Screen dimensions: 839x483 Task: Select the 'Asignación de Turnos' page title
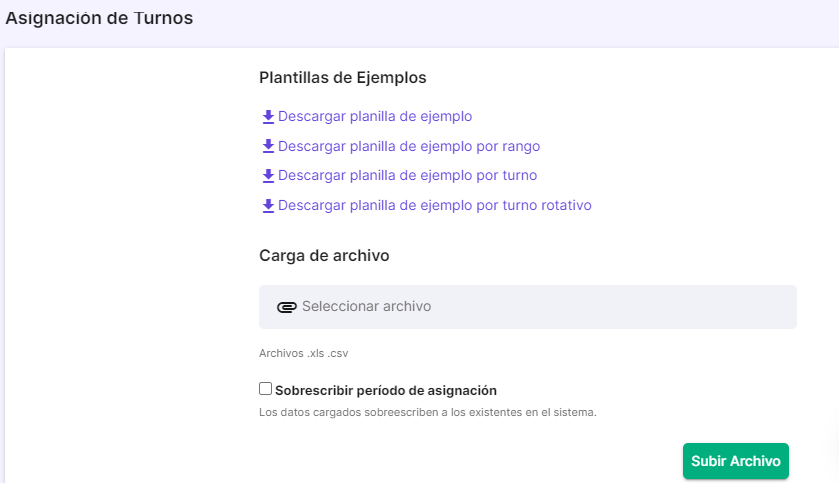tap(99, 18)
